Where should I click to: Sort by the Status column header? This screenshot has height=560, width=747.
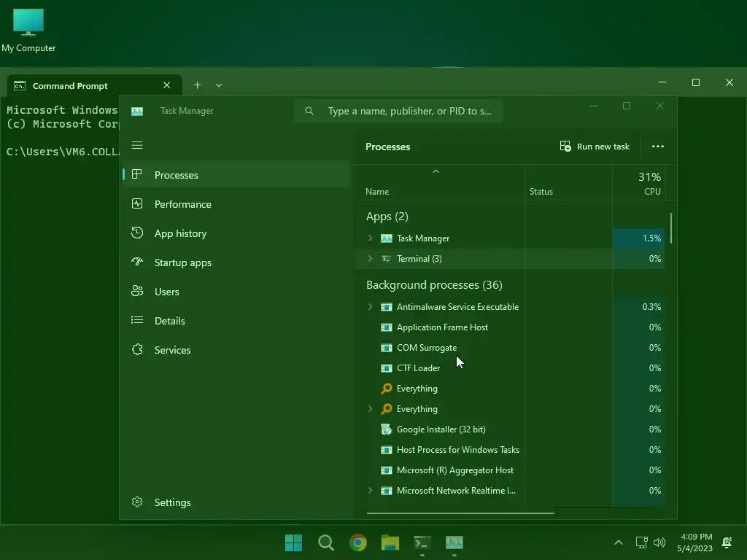click(x=568, y=183)
